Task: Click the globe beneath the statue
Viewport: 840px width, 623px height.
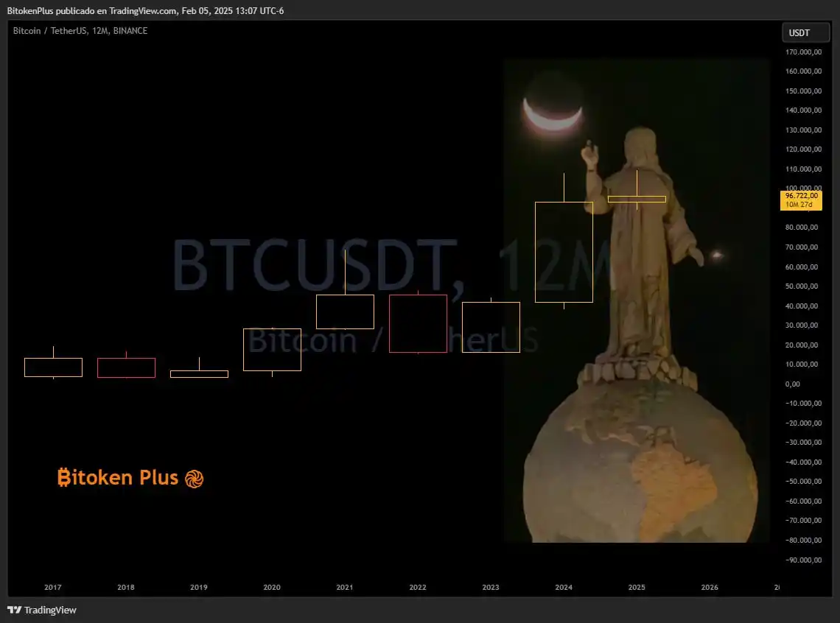Action: [640, 465]
